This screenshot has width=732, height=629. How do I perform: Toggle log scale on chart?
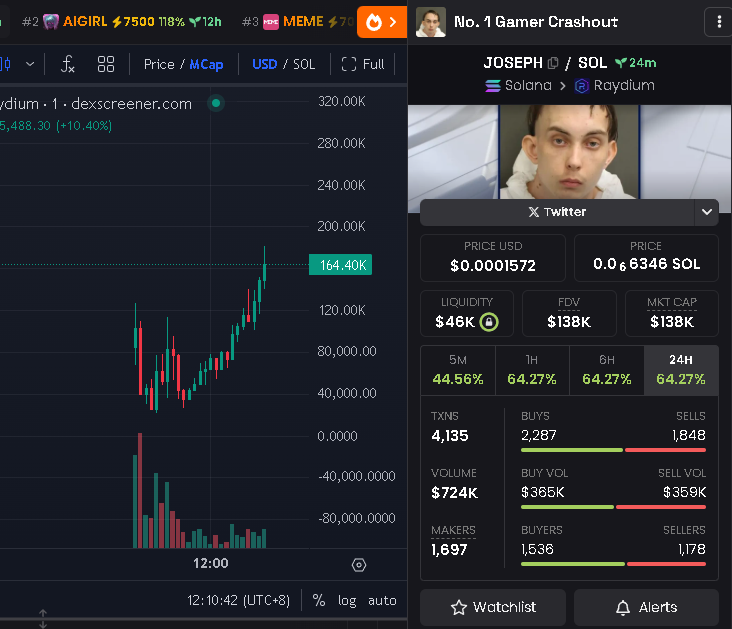click(x=347, y=601)
